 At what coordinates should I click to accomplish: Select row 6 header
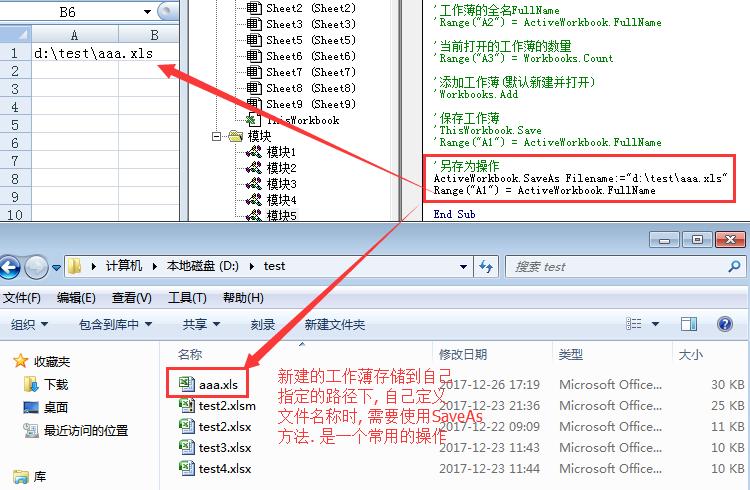[15, 143]
